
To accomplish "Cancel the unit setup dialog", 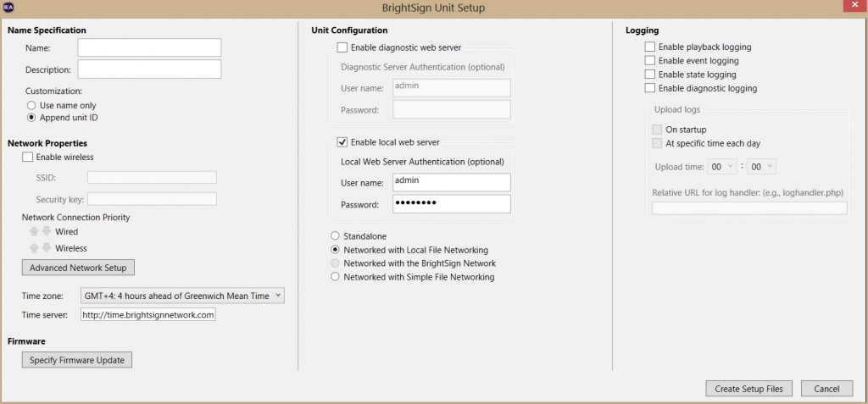I will tap(827, 389).
